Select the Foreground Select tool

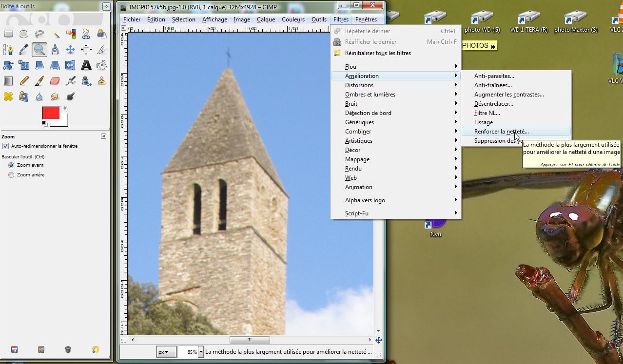click(102, 34)
